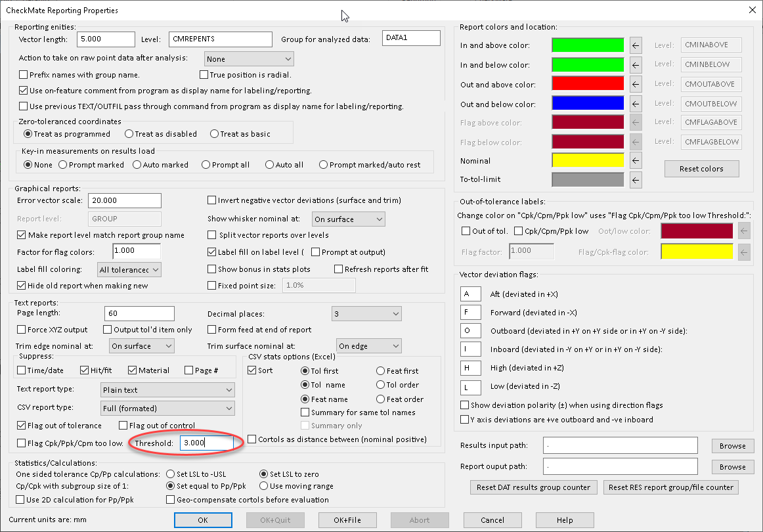The width and height of the screenshot is (763, 532).
Task: Click arrow button beside In and below color
Action: pos(635,65)
